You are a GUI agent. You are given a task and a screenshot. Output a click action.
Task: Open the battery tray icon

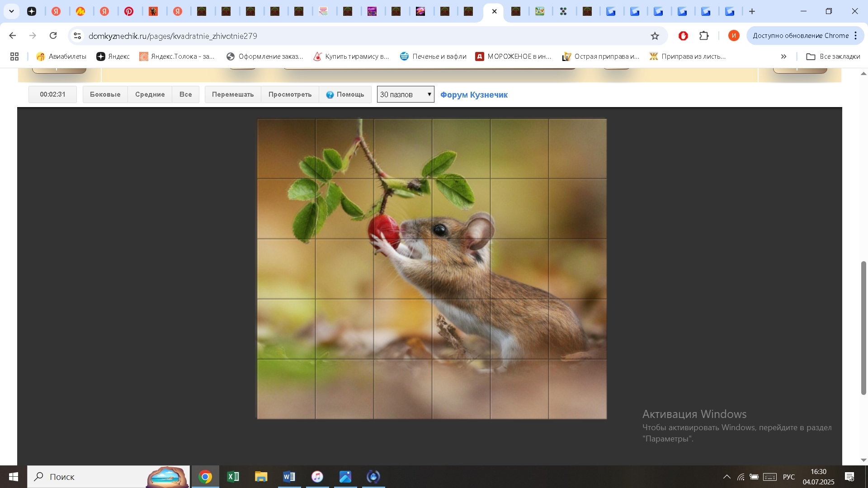[754, 477]
